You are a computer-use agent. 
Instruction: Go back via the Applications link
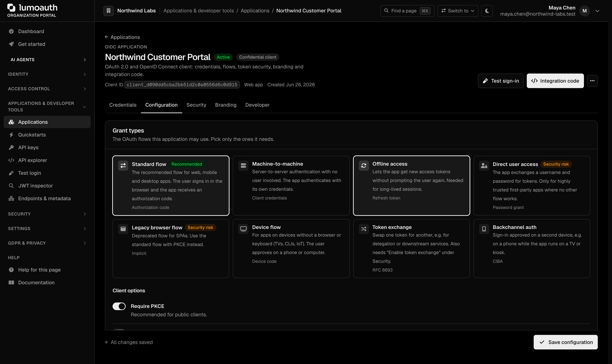[122, 37]
